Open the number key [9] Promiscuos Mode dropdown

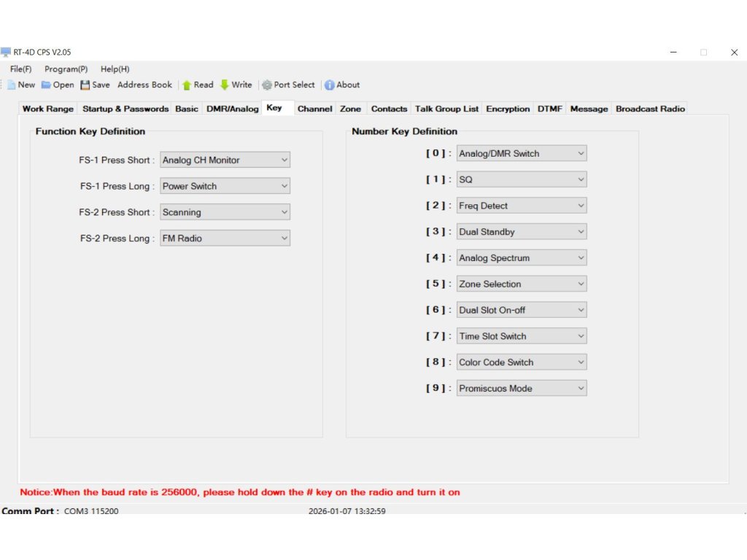pos(522,389)
